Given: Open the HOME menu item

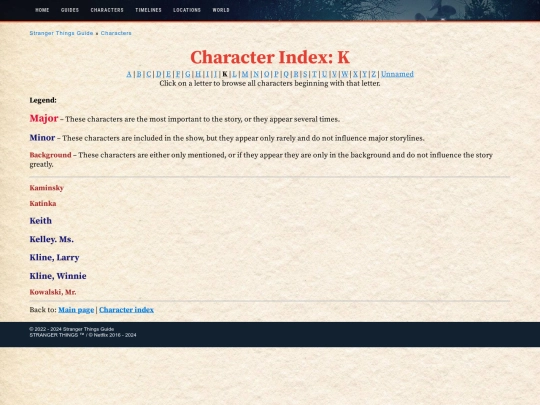Looking at the screenshot, I should tap(42, 10).
